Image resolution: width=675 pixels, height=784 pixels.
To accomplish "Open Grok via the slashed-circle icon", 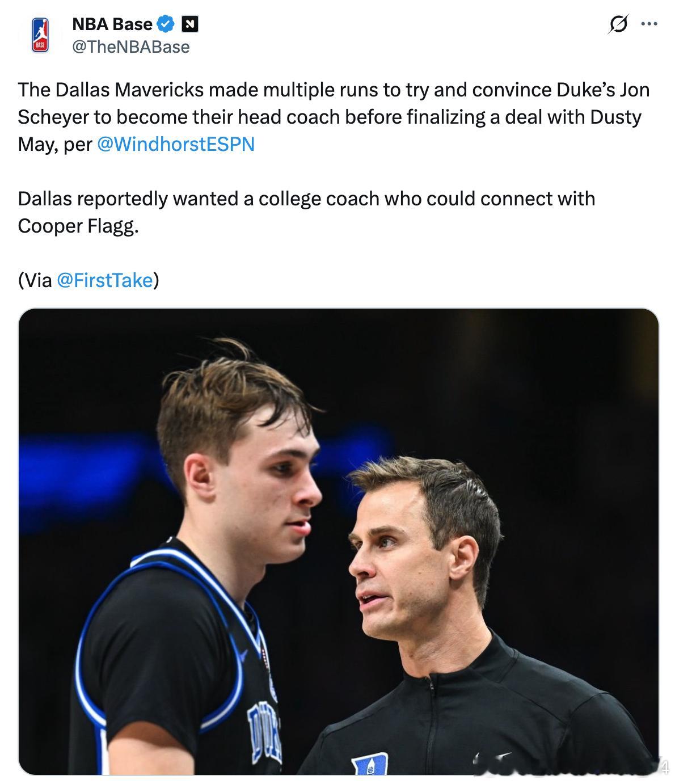I will [618, 24].
